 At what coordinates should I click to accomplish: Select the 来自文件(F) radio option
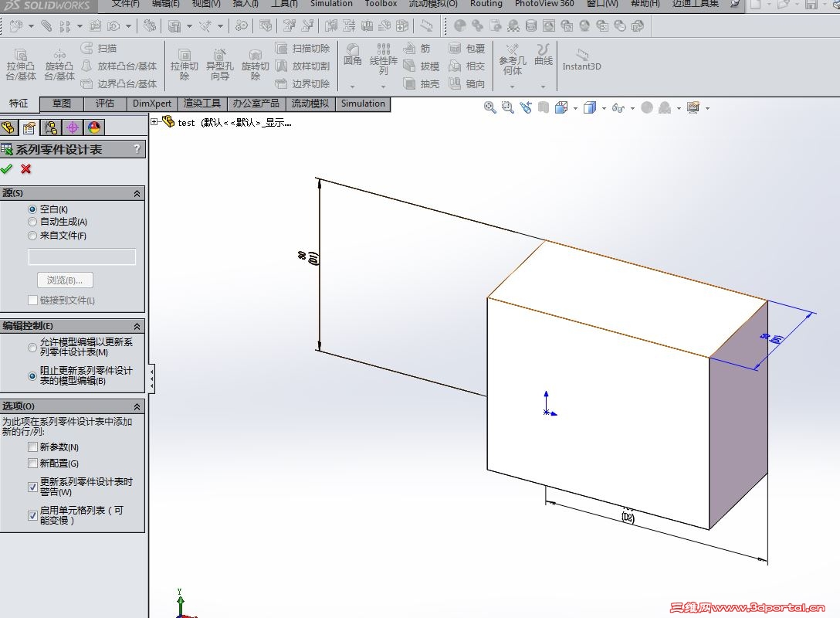point(32,236)
